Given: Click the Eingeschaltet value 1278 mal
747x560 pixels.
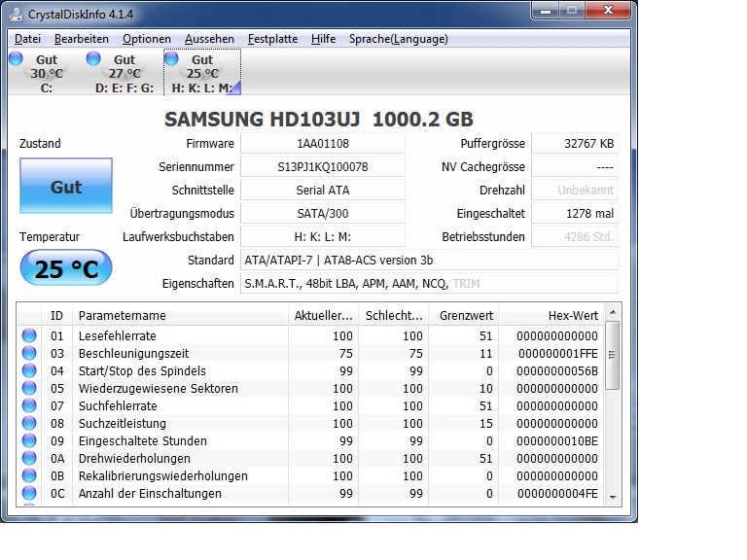Looking at the screenshot, I should point(575,213).
